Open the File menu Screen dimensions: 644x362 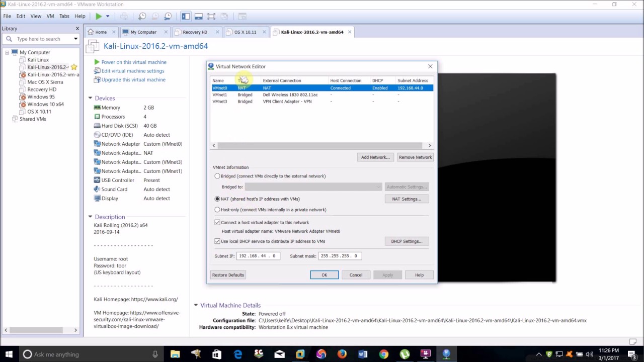(x=7, y=16)
